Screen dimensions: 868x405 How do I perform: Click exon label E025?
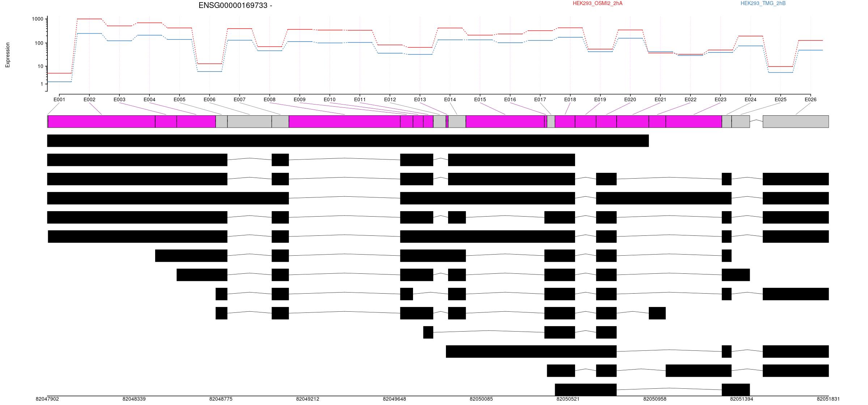click(x=780, y=99)
